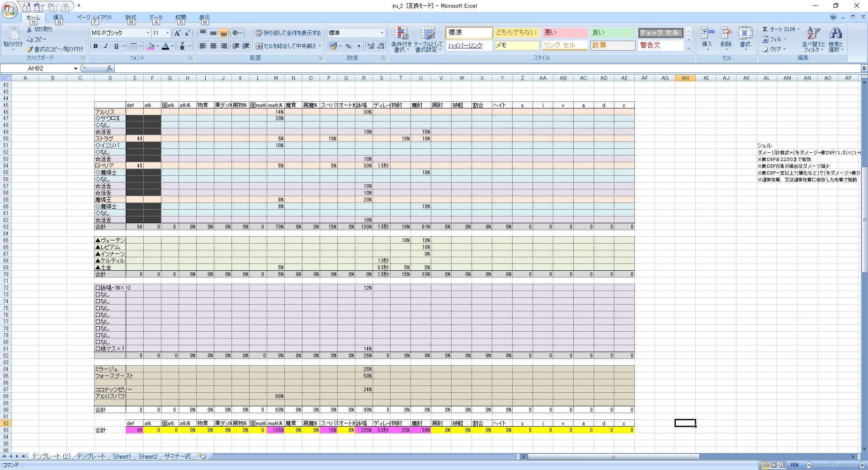Open the font size 11 dropdown
868x470 pixels.
coord(167,33)
